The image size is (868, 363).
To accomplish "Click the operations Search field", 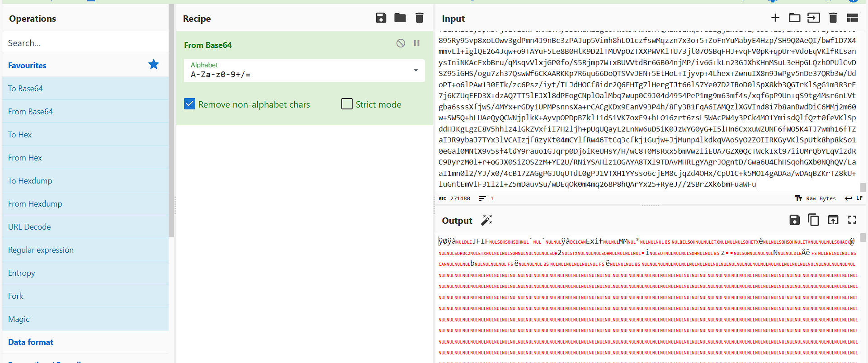I will [86, 43].
